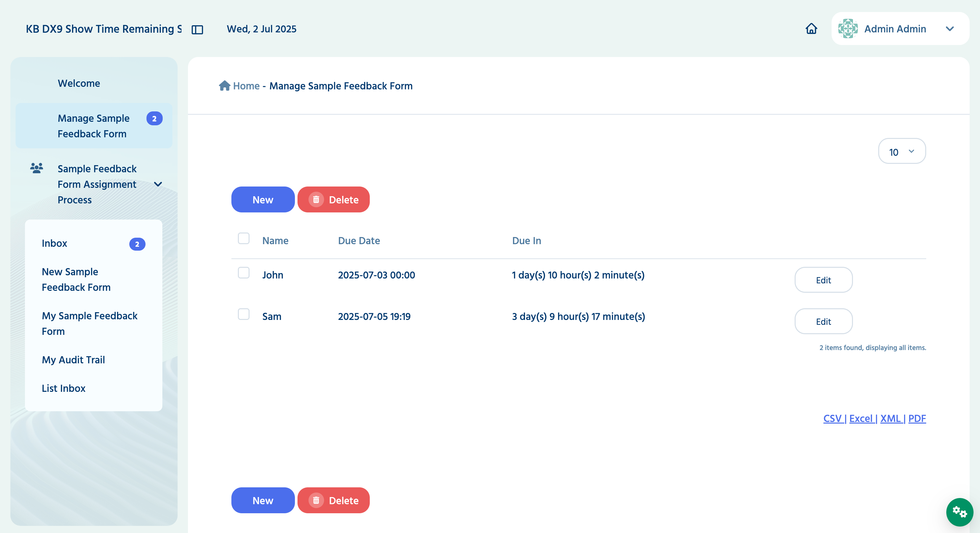Check the checkbox for the Sam row
This screenshot has width=980, height=533.
(x=243, y=314)
